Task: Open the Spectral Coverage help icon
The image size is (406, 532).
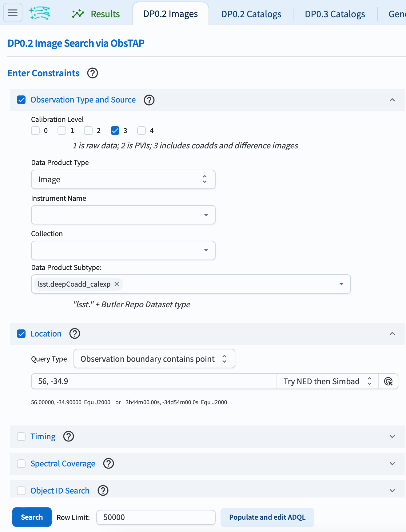Action: coord(109,463)
